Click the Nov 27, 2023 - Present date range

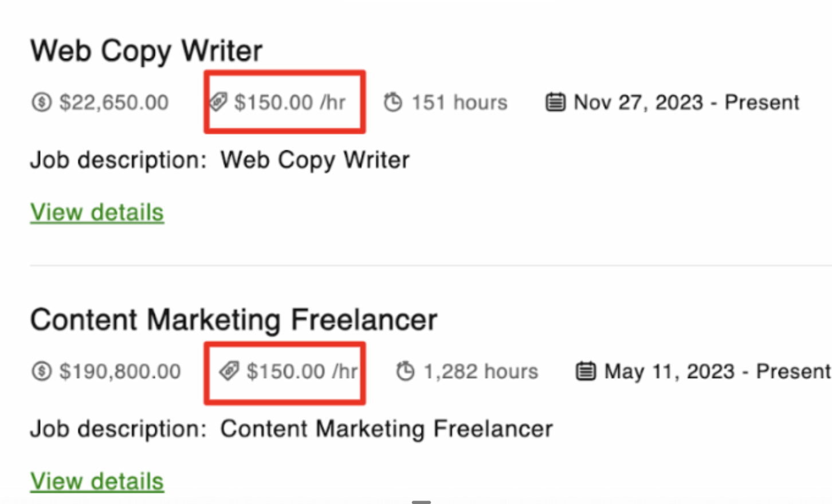686,103
